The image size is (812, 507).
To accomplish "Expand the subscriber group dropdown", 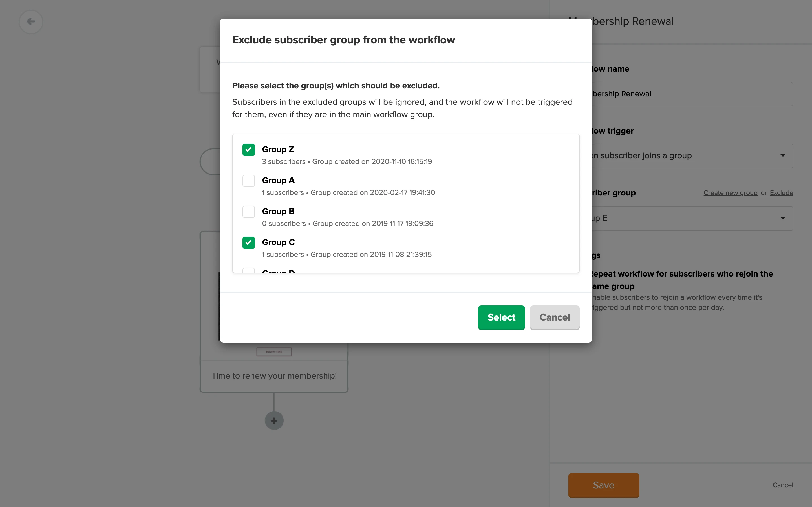I will click(x=782, y=218).
